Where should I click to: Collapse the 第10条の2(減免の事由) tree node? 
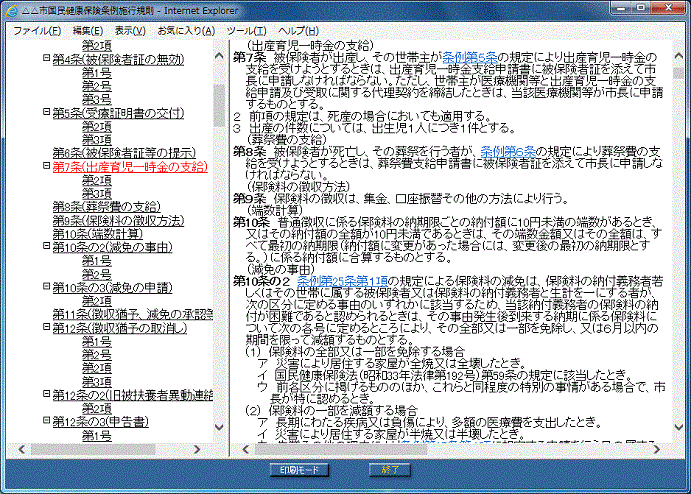click(46, 247)
